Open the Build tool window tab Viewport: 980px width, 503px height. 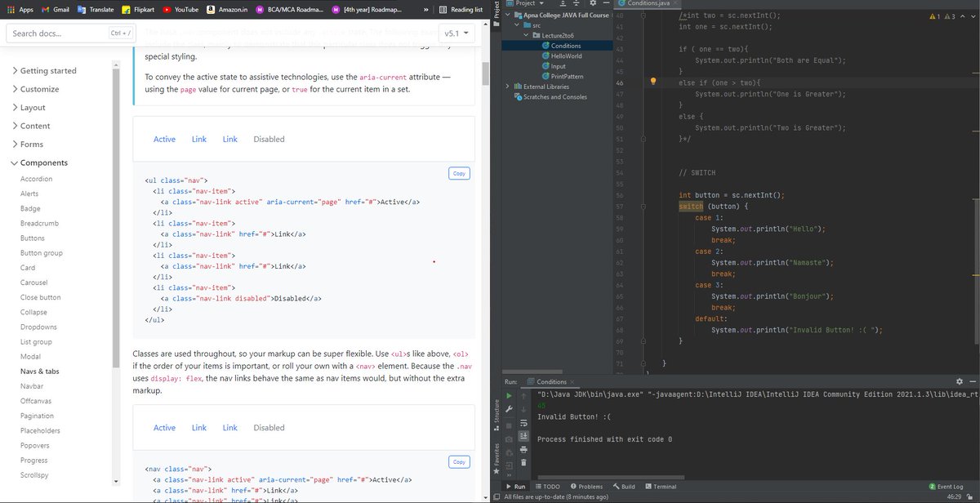pyautogui.click(x=623, y=487)
